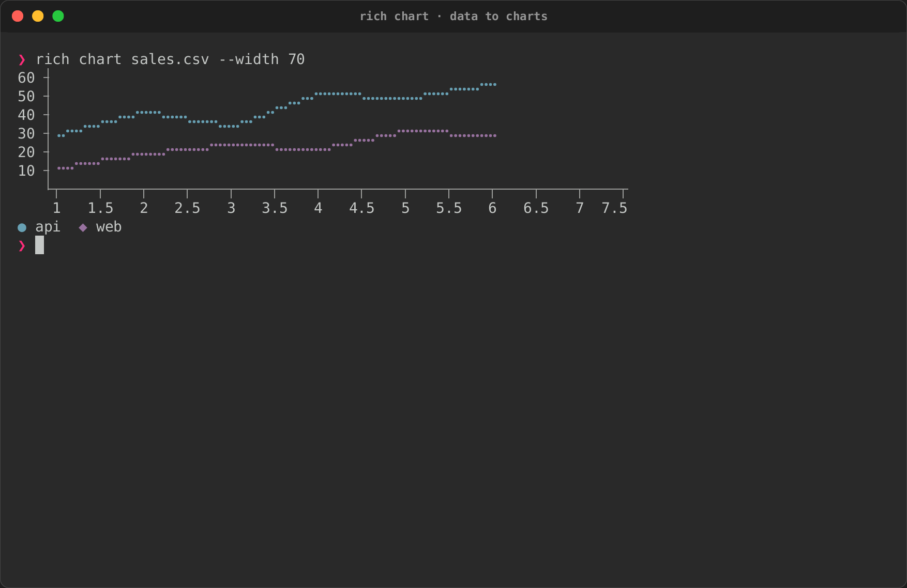Click the pink chevron before 'rich chart' command

coord(22,60)
